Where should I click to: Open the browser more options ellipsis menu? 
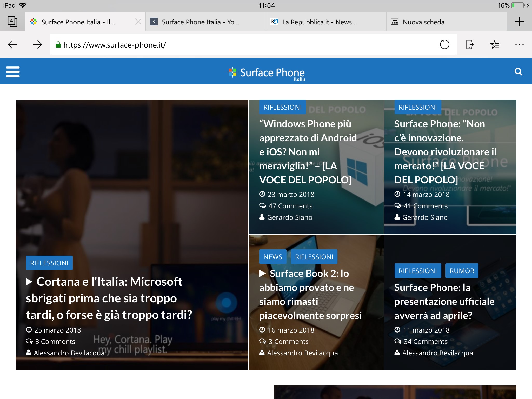[x=520, y=45]
